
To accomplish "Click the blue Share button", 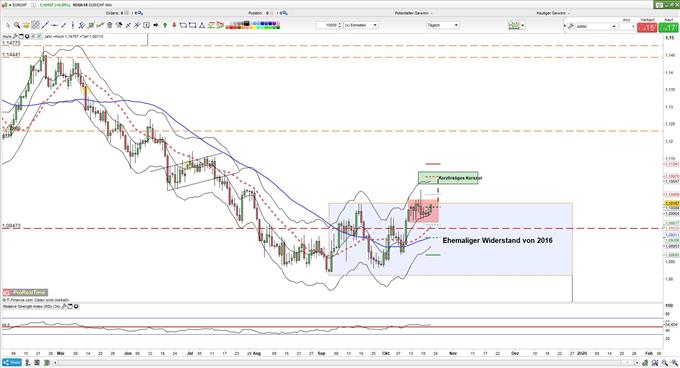I will [12, 362].
